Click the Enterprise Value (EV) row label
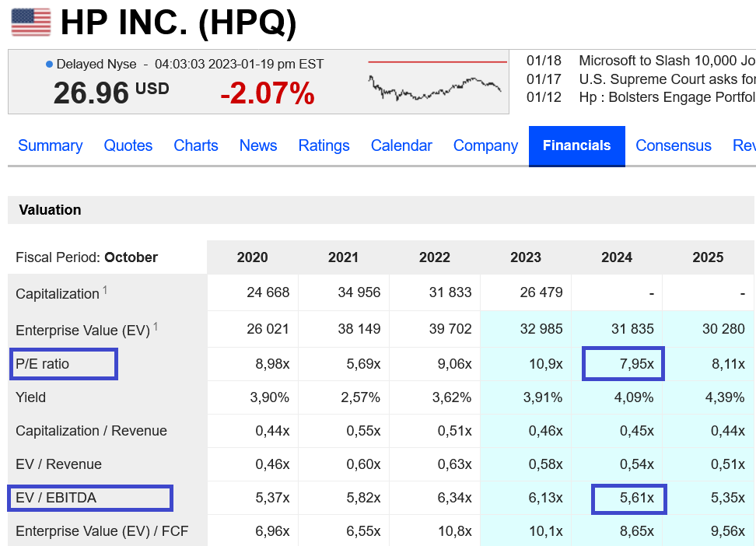The width and height of the screenshot is (756, 546). (83, 330)
